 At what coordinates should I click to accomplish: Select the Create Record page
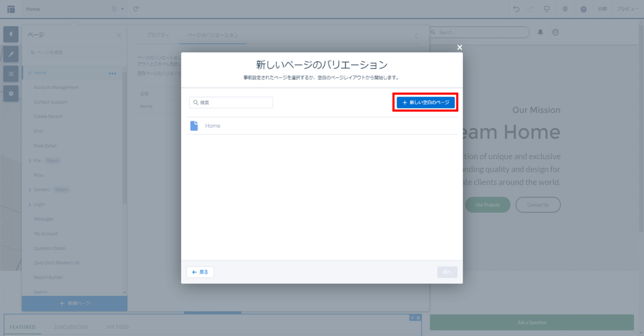48,116
